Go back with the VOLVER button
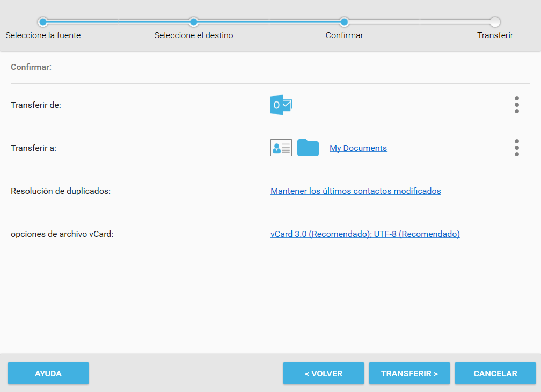 (323, 374)
